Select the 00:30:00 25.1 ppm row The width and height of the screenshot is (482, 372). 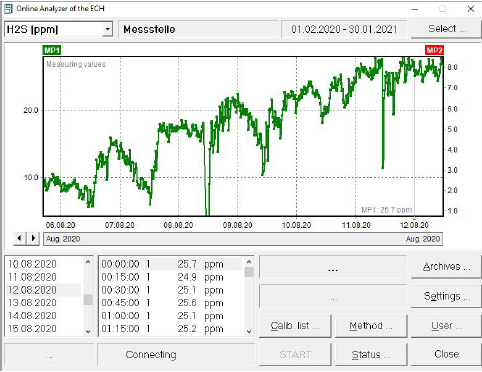coord(171,290)
